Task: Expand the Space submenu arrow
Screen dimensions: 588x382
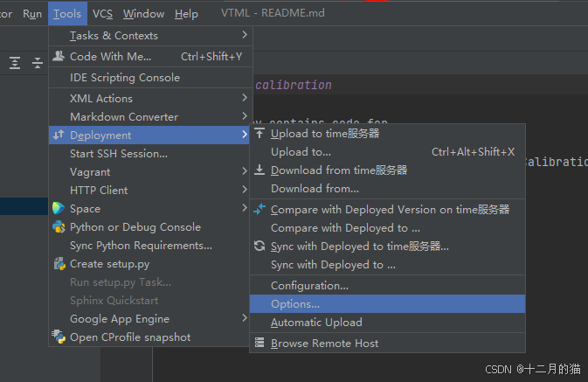Action: point(245,208)
